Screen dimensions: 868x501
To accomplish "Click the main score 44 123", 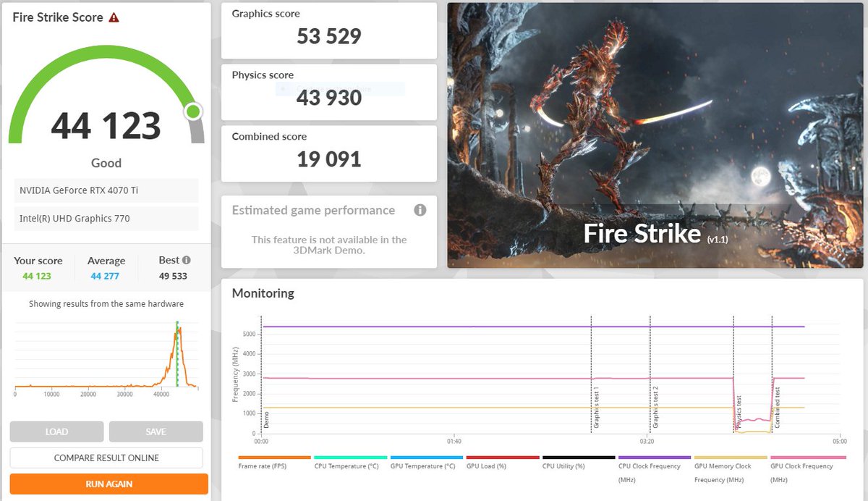I will [106, 126].
